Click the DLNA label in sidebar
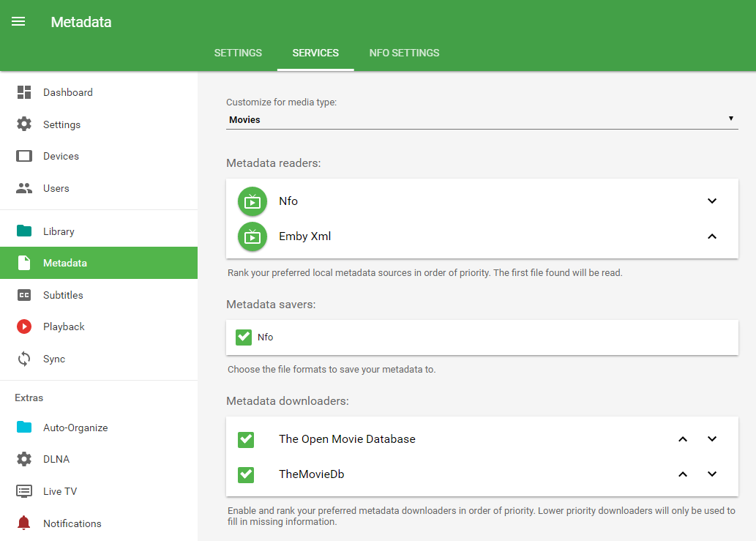The image size is (756, 541). click(56, 459)
